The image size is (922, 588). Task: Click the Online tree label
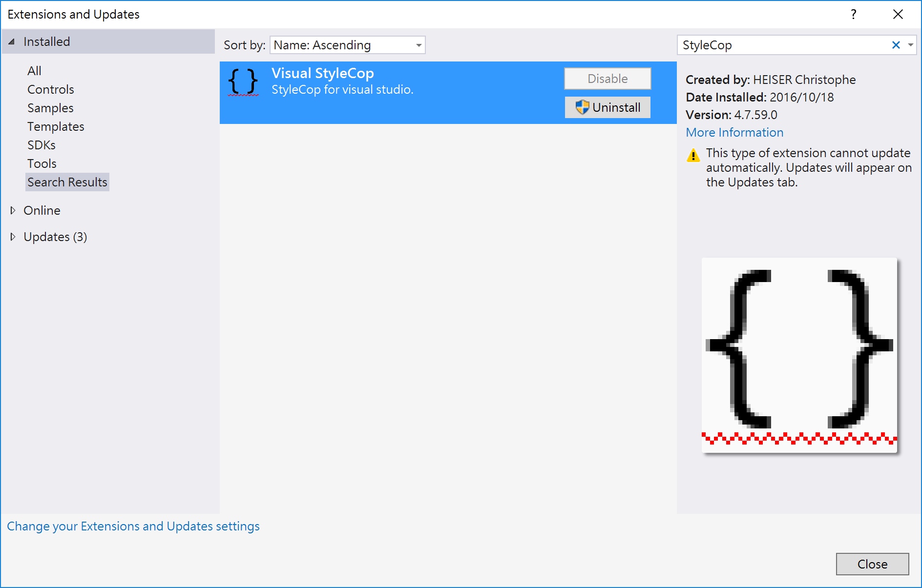point(42,210)
